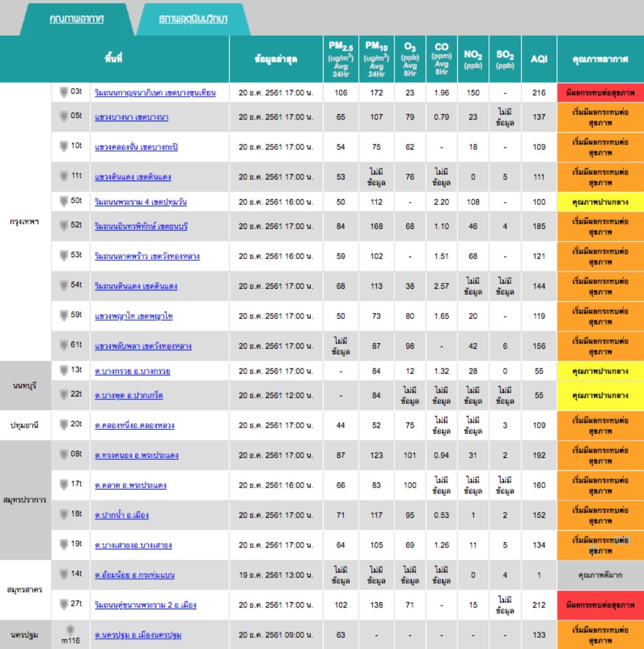Follow the ริมถนนอินทรพิทักษ์ เขตธนบุรี link

coord(141,226)
